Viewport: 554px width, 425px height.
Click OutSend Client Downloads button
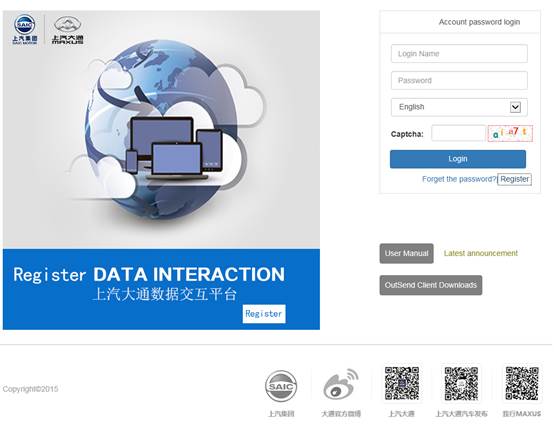pyautogui.click(x=431, y=285)
